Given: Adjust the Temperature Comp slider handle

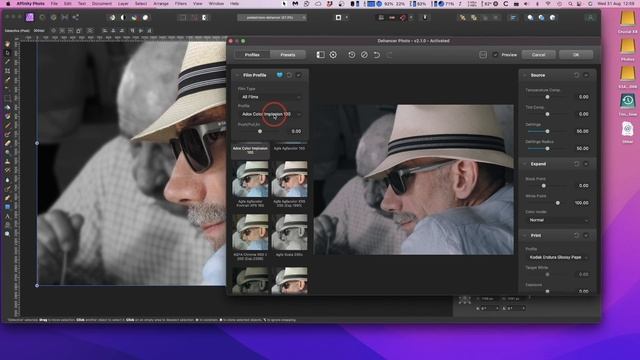Looking at the screenshot, I should tap(547, 97).
